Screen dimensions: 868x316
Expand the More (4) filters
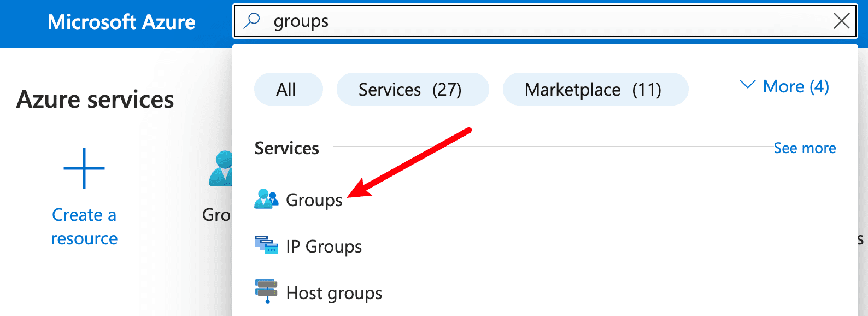784,86
